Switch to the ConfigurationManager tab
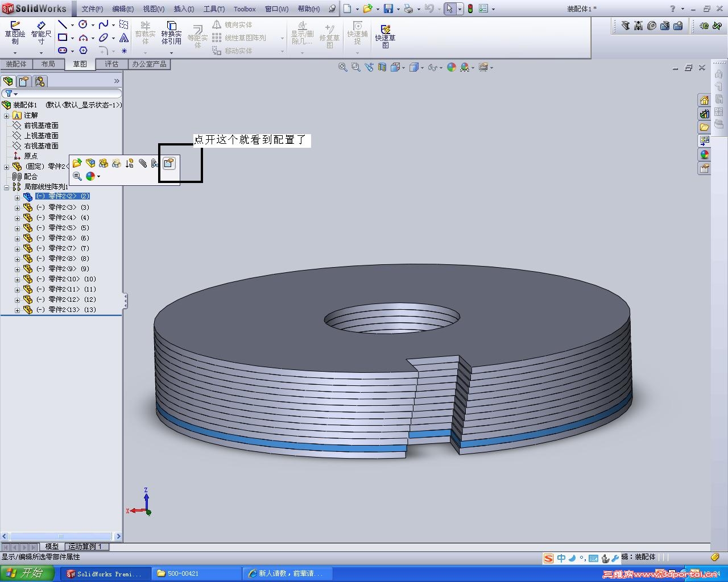This screenshot has height=582, width=728. click(39, 81)
